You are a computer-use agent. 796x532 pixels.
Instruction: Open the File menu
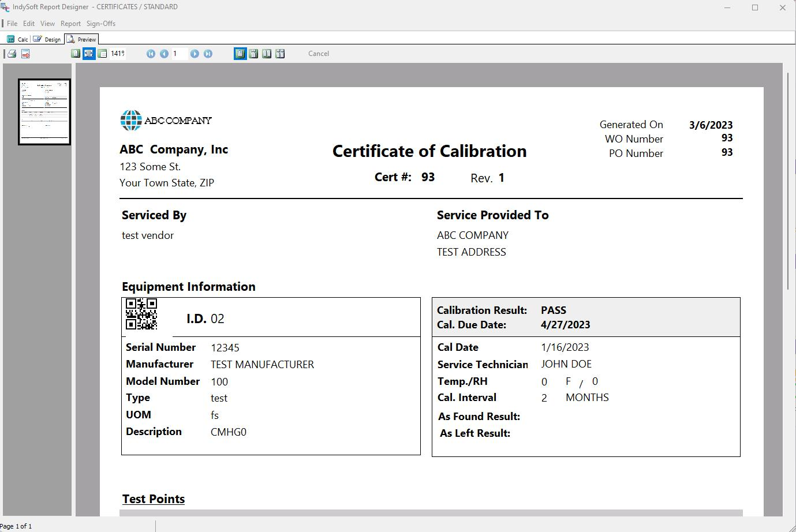click(12, 24)
